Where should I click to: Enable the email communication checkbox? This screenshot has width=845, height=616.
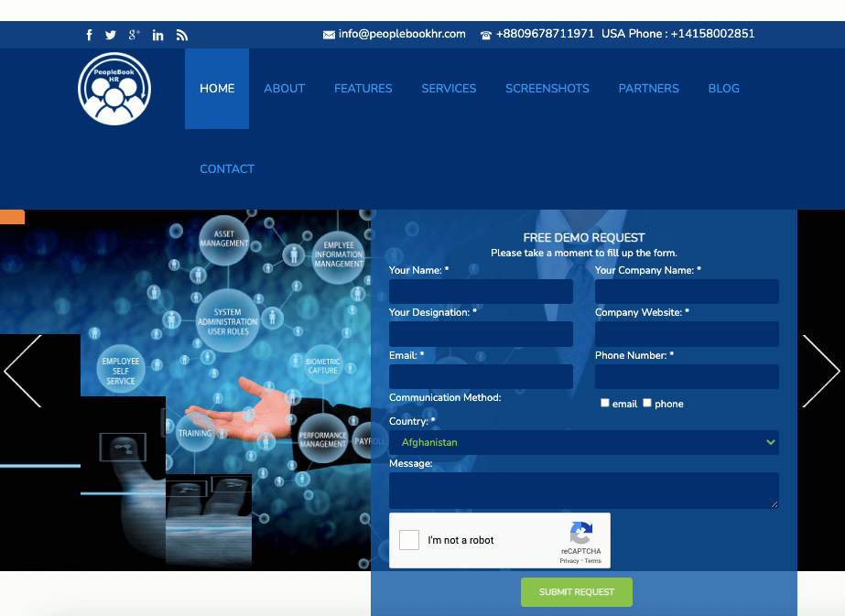605,403
